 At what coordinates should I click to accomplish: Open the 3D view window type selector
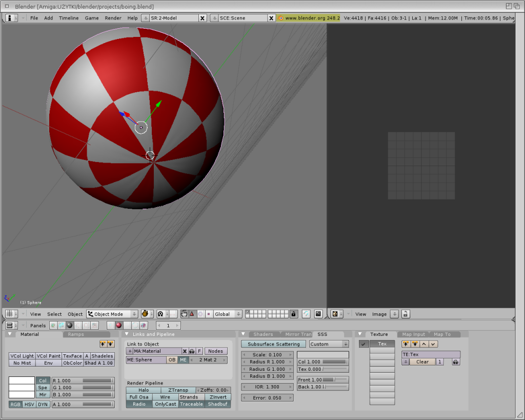(11, 314)
